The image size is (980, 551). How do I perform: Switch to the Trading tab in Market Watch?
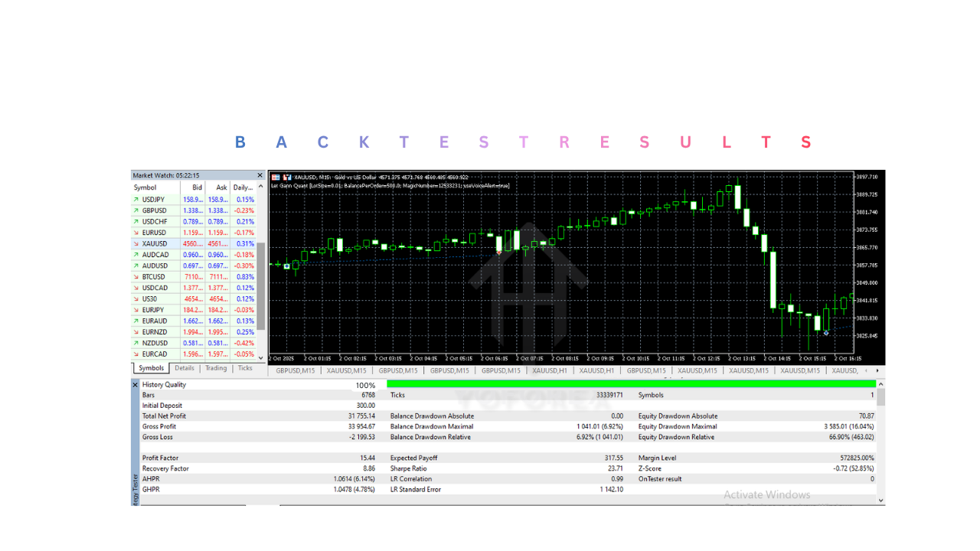point(215,368)
